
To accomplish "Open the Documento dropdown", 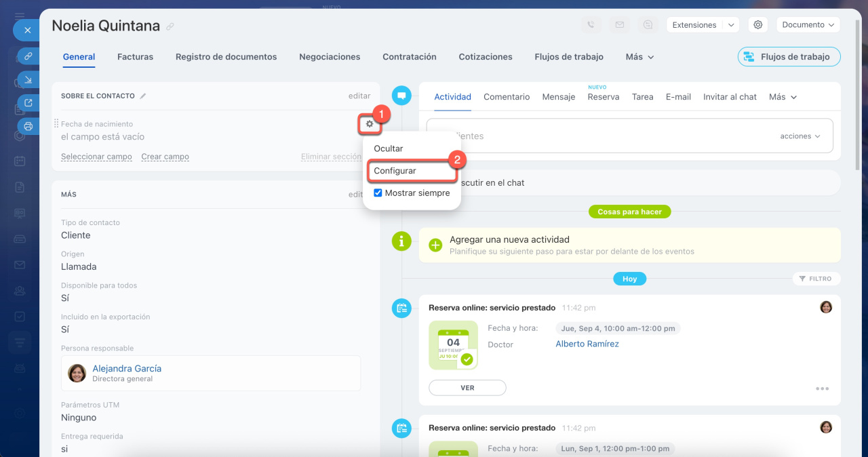I will click(808, 25).
